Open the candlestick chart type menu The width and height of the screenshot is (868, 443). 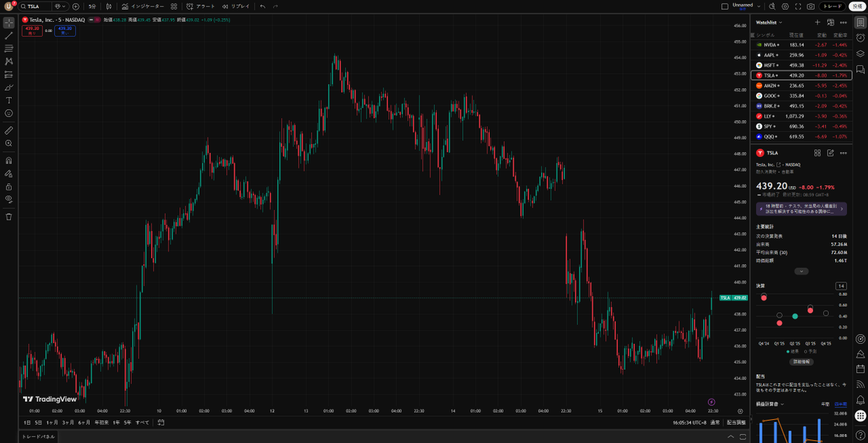click(108, 6)
